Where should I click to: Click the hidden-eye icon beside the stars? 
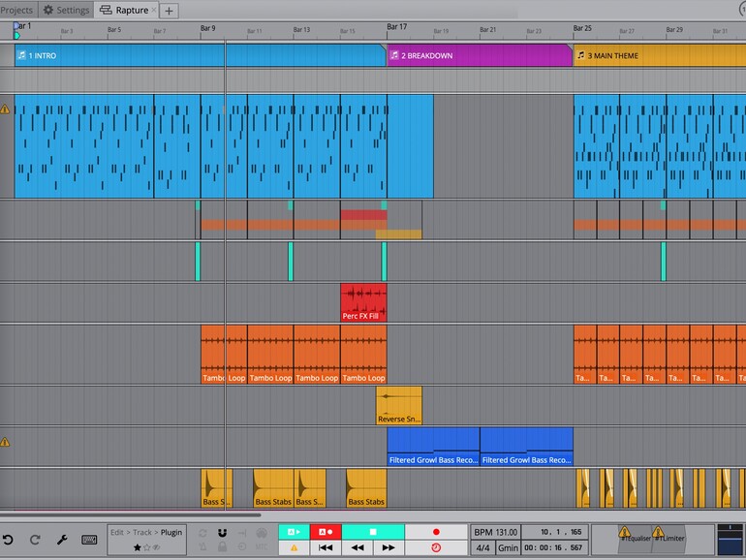[156, 547]
